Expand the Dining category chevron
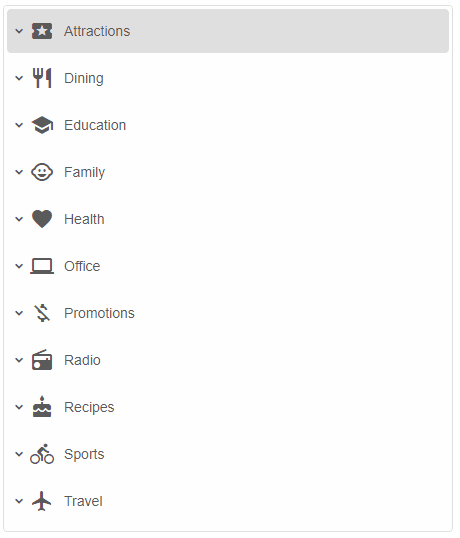This screenshot has height=538, width=460. coord(19,78)
